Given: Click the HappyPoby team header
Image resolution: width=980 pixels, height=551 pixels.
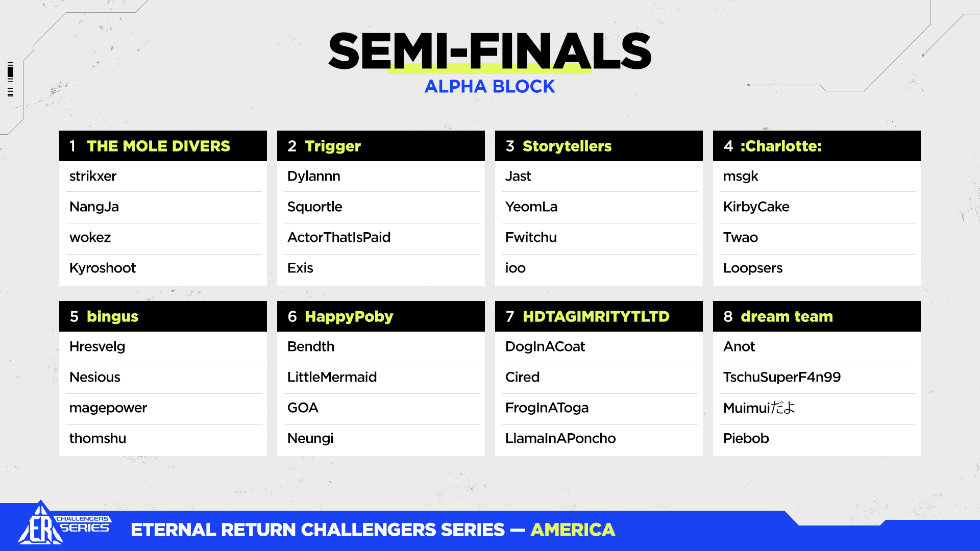Looking at the screenshot, I should (349, 317).
